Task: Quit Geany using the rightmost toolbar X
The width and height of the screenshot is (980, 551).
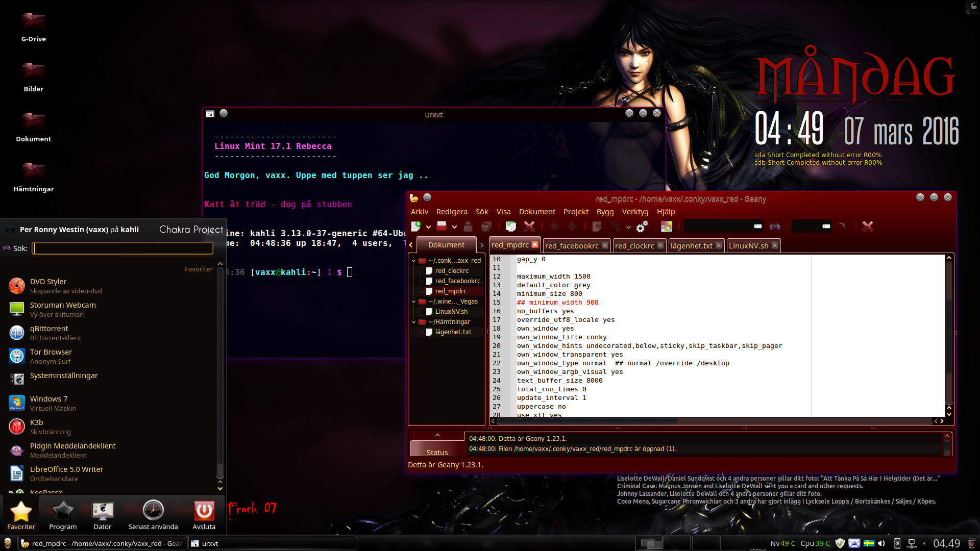Action: [x=868, y=226]
